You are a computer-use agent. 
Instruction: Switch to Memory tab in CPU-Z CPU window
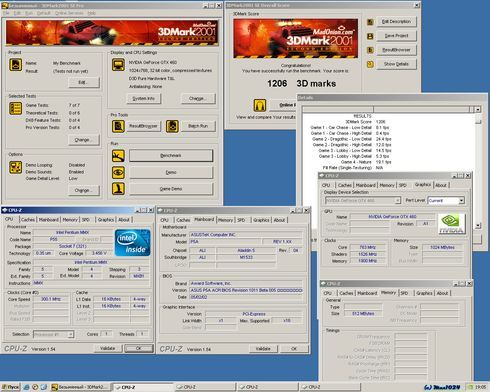pyautogui.click(x=70, y=219)
